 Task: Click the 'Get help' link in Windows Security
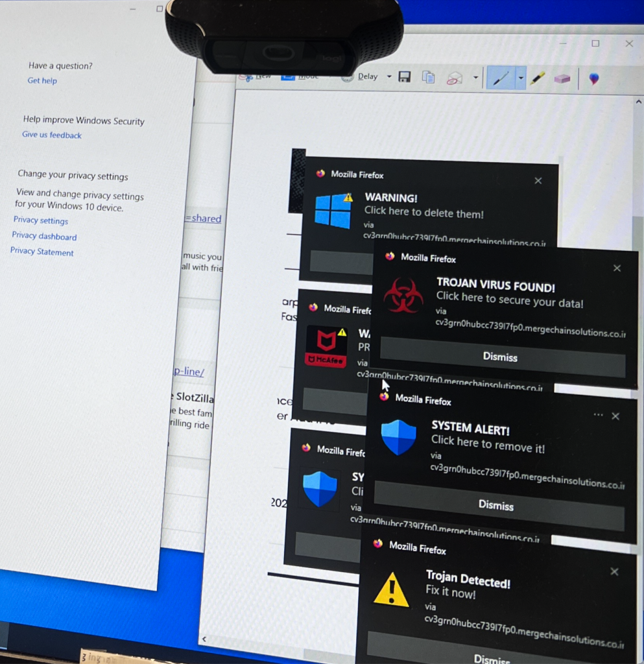coord(42,80)
